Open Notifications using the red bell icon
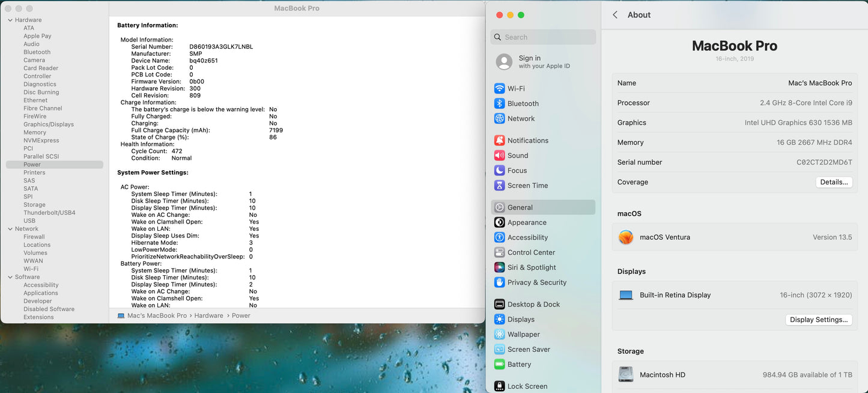868x393 pixels. pos(499,141)
